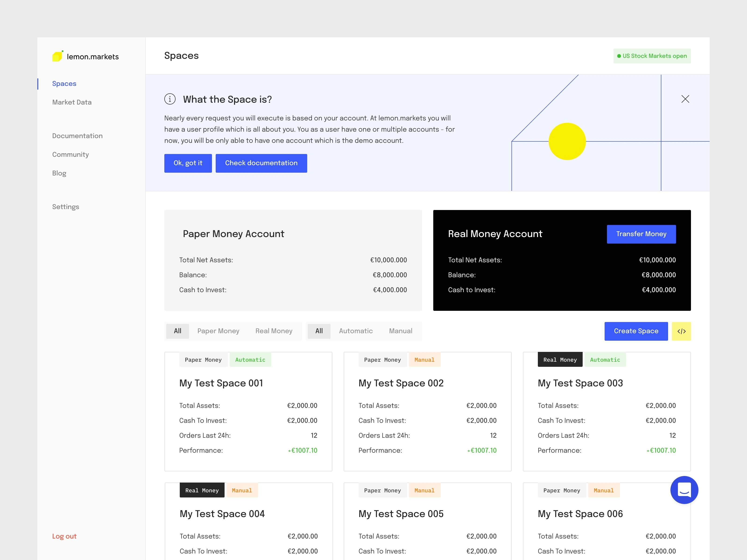Click Real Money tag on My Test Space 003

[560, 360]
